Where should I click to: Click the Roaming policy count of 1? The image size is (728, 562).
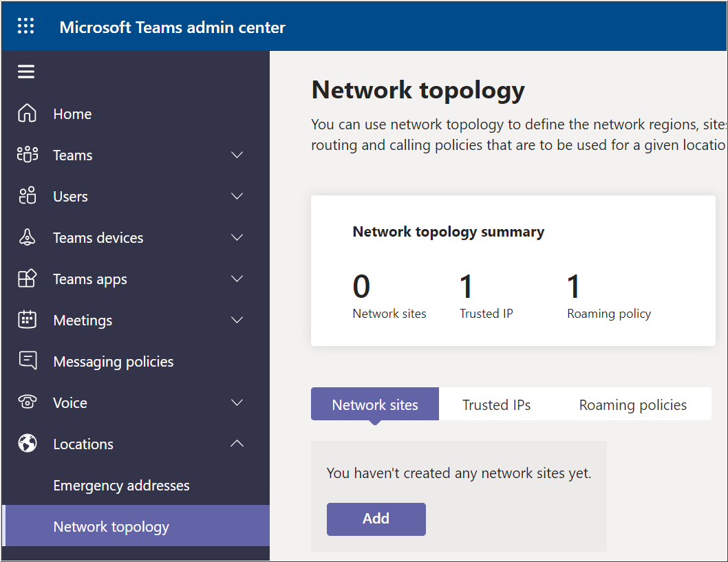tap(573, 286)
